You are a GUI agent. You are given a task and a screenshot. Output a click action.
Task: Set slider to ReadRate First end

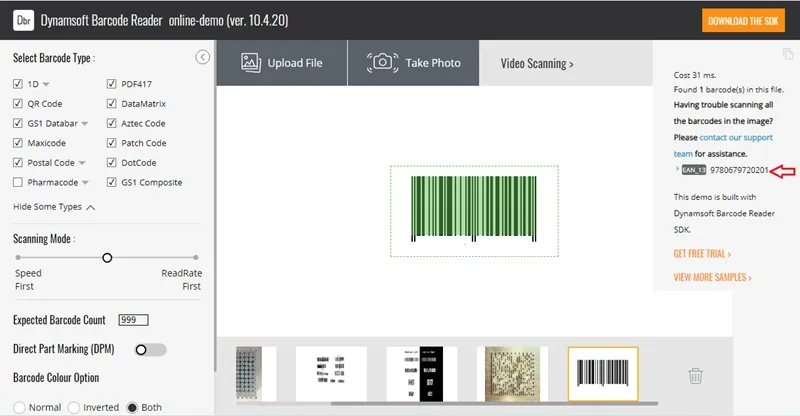click(x=196, y=258)
